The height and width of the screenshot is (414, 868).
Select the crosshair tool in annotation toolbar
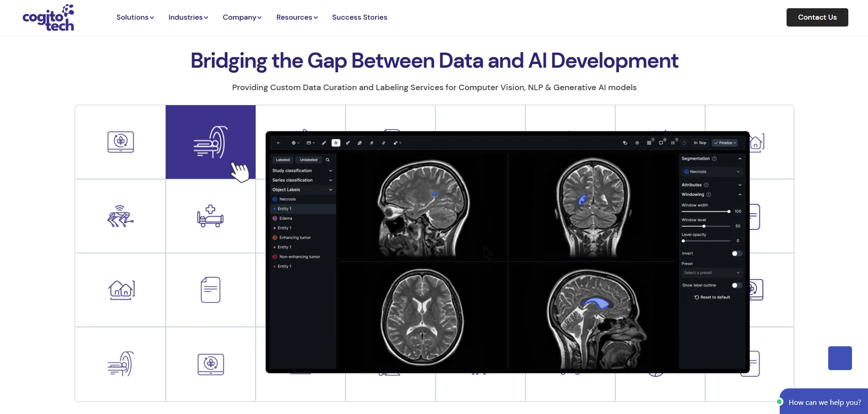pos(295,143)
